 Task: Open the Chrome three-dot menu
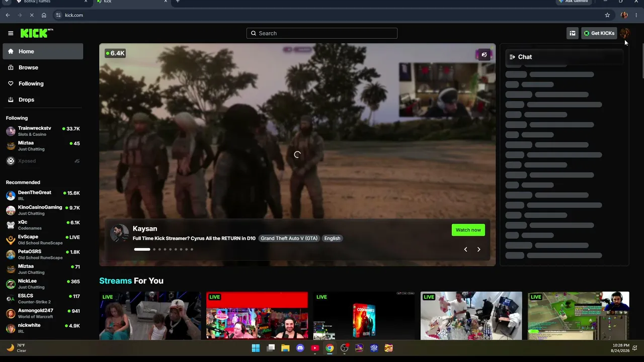pos(636,15)
